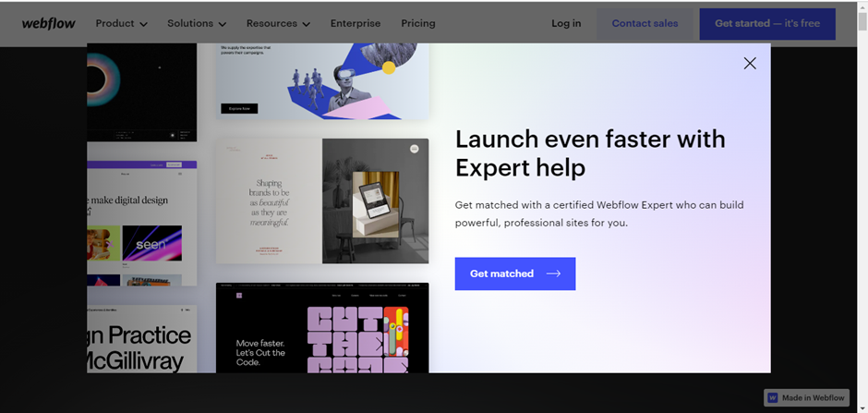Open the Product dropdown menu
Screen dimensions: 868x413
121,24
